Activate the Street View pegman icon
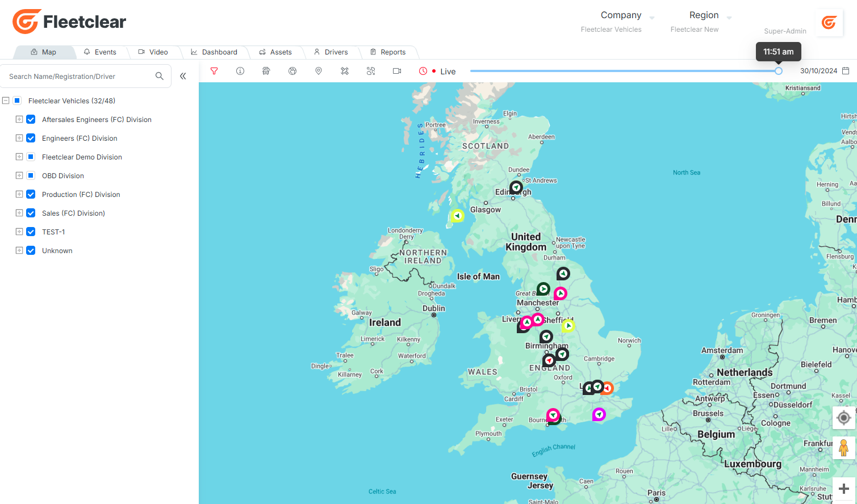 coord(844,448)
